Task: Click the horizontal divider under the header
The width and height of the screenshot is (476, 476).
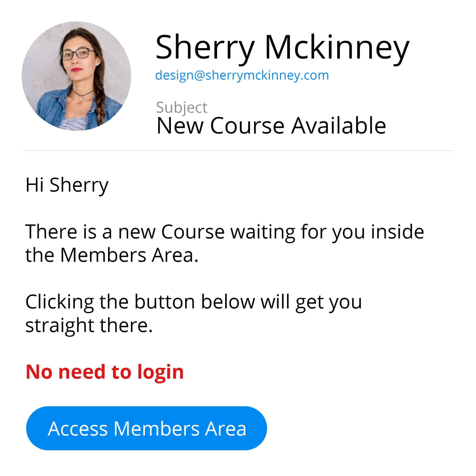Action: pos(238,151)
